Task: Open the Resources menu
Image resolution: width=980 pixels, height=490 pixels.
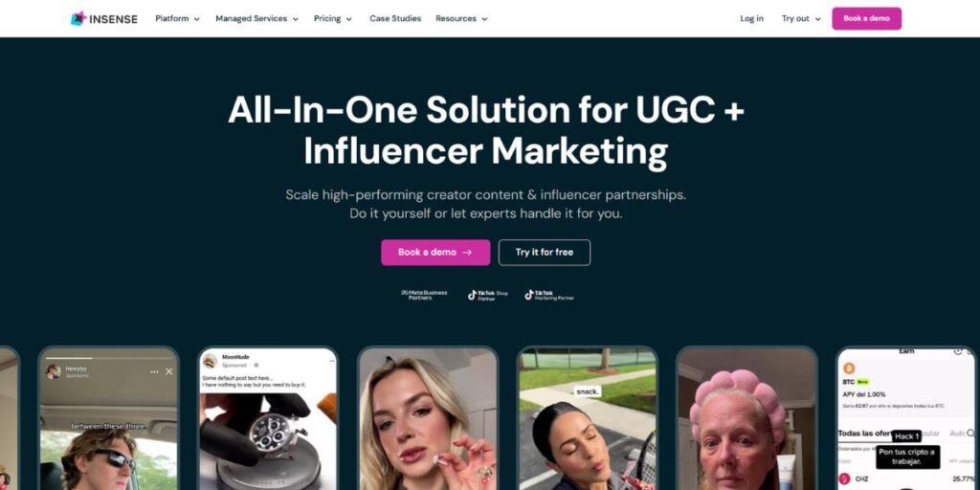Action: [461, 19]
